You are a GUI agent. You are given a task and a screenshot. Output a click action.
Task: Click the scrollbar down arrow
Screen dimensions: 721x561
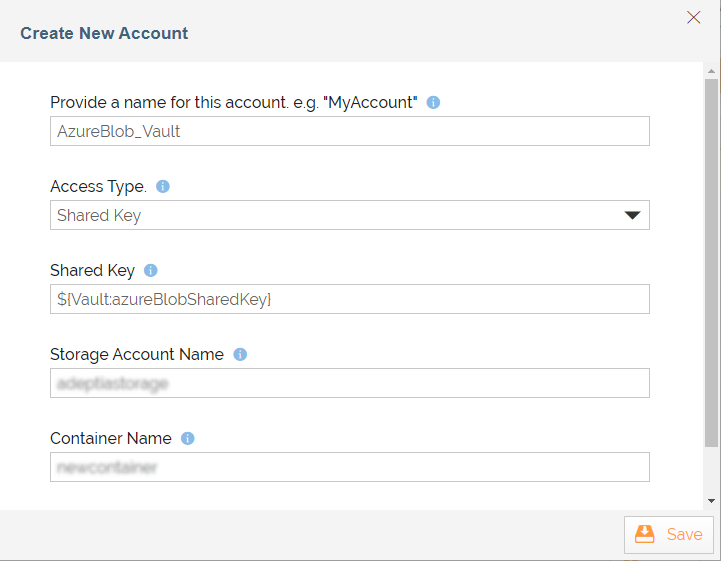[711, 500]
